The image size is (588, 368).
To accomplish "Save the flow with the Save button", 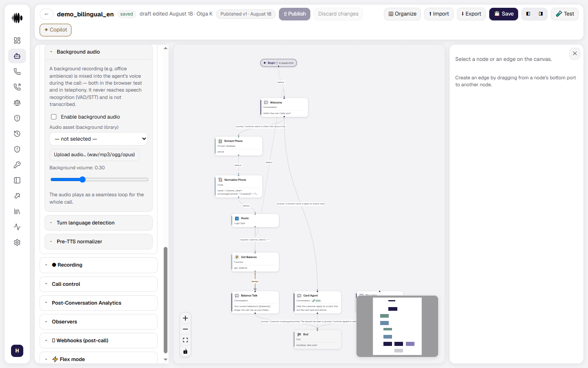I will (504, 14).
